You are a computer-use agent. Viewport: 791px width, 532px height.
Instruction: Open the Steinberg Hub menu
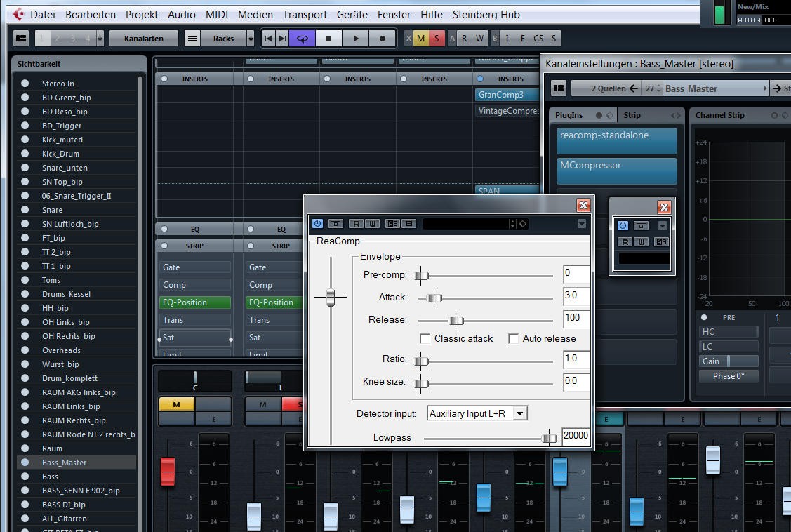[486, 15]
